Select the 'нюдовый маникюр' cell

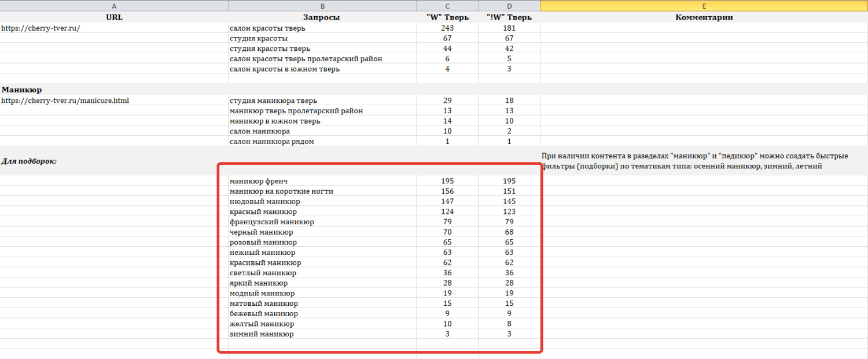[x=264, y=201]
